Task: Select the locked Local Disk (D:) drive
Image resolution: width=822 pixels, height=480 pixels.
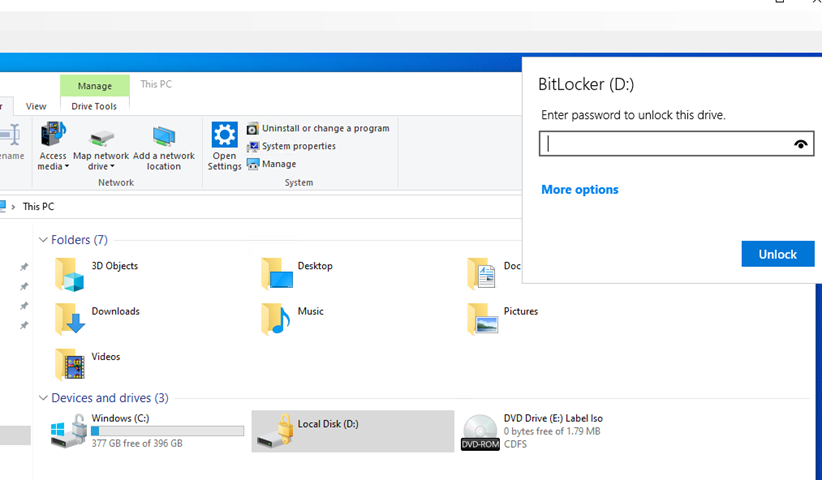Action: tap(271, 431)
